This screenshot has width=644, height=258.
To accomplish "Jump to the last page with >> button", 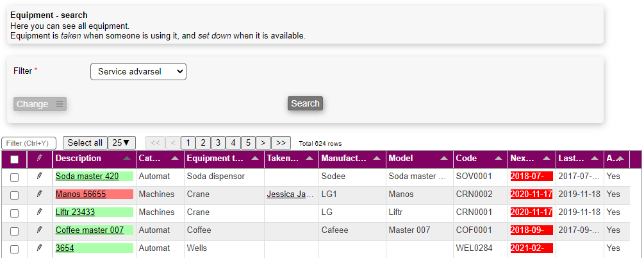I will click(x=281, y=142).
